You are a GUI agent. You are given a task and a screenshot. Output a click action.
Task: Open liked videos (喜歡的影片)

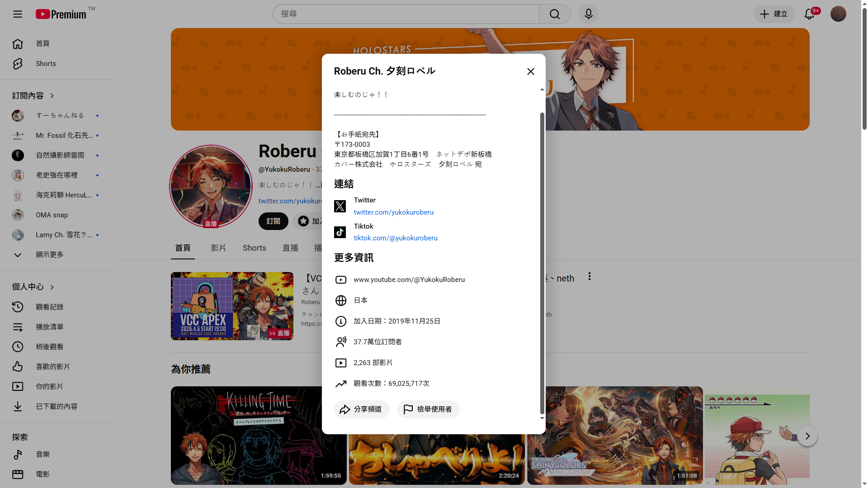click(x=52, y=366)
